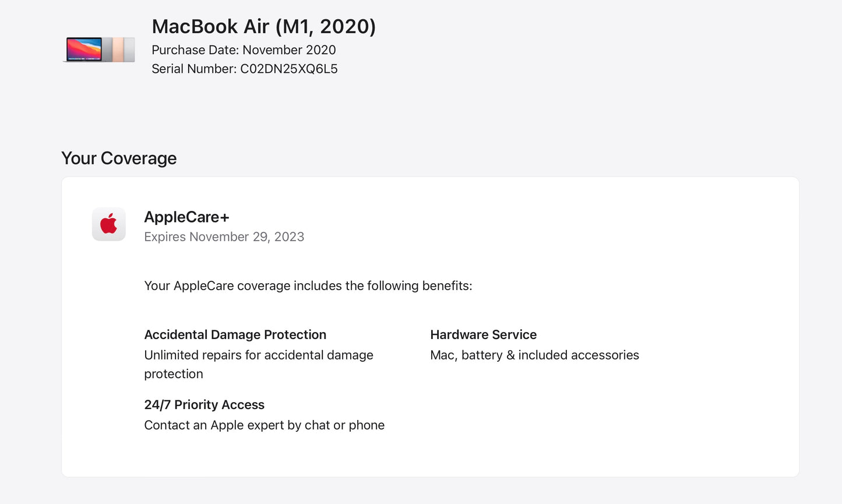Click the AppleCare+ plan name
The width and height of the screenshot is (842, 504).
coord(186,217)
